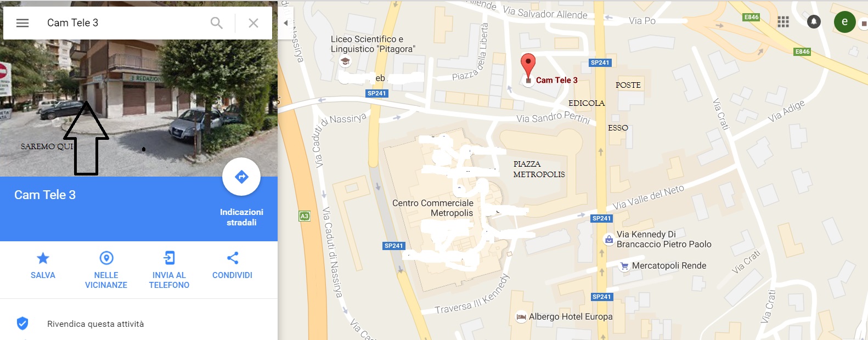Select the red Cam Tele 3 map pin
Image resolution: width=868 pixels, height=340 pixels.
[x=528, y=66]
